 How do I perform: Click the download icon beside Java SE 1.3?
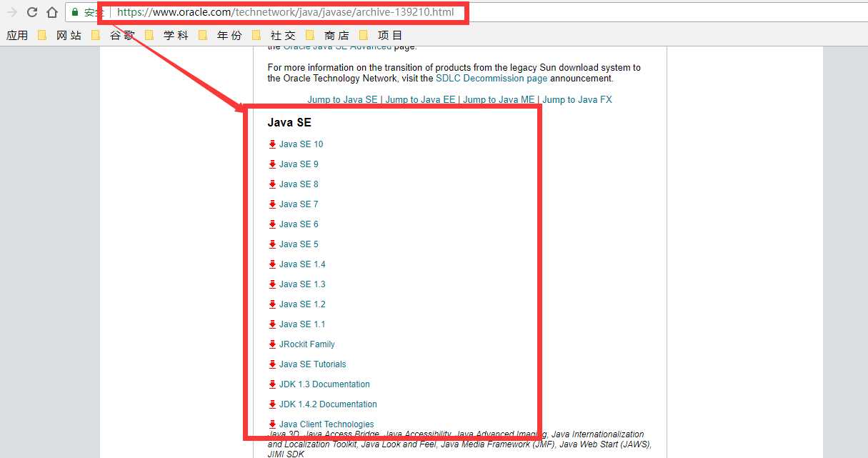point(272,284)
